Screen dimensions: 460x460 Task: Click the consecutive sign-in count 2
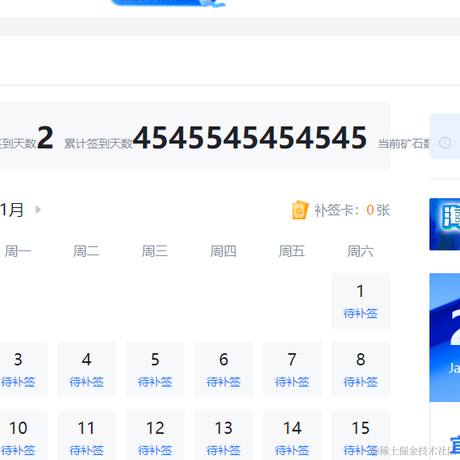pos(45,137)
